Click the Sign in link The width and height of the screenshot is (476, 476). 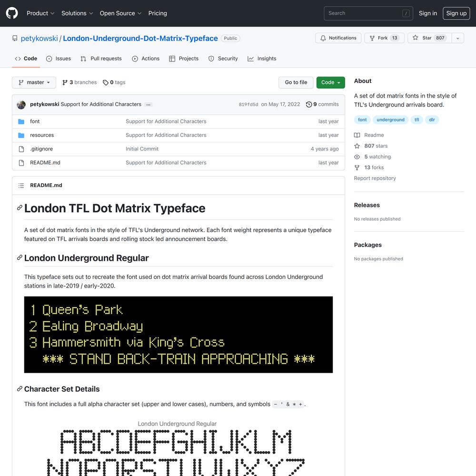(428, 13)
